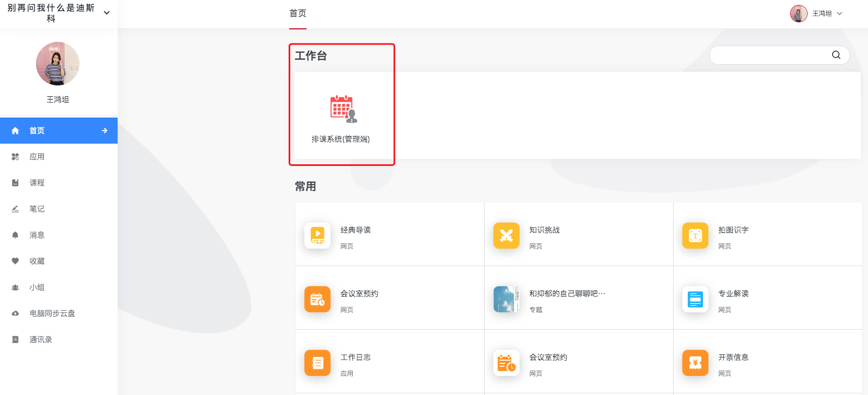Open 电脑同步云盘 in the sidebar
868x395 pixels.
tap(52, 313)
